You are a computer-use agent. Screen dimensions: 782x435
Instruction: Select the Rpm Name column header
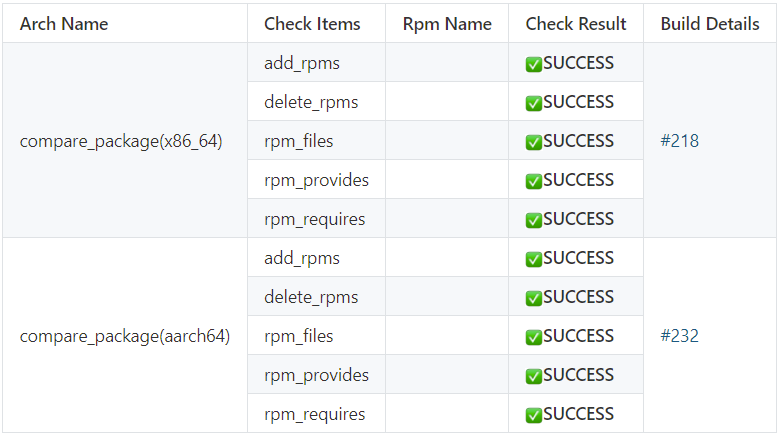coord(447,24)
